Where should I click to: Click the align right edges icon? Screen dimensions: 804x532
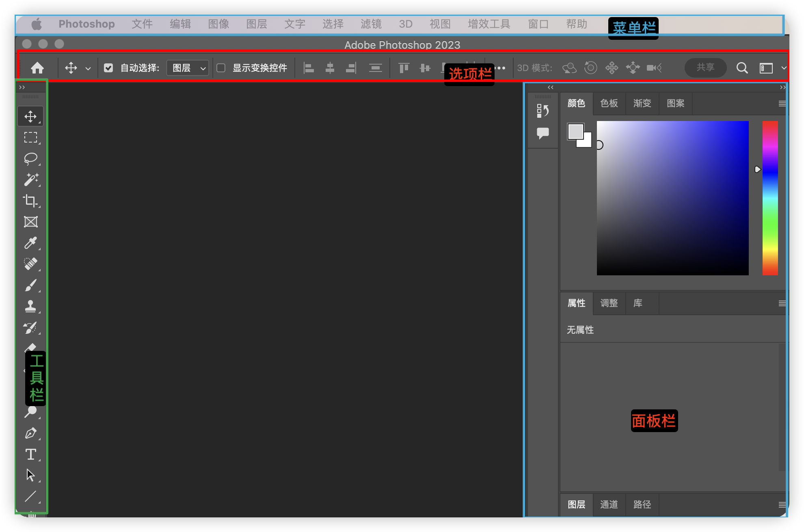(351, 68)
